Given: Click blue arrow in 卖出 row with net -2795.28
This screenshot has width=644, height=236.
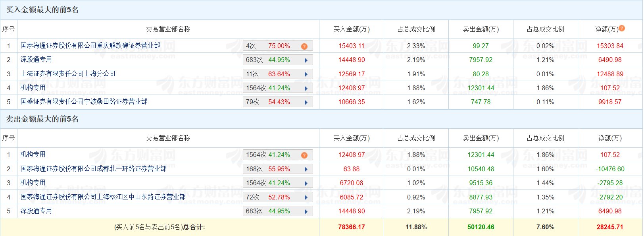Looking at the screenshot, I should pyautogui.click(x=306, y=184).
